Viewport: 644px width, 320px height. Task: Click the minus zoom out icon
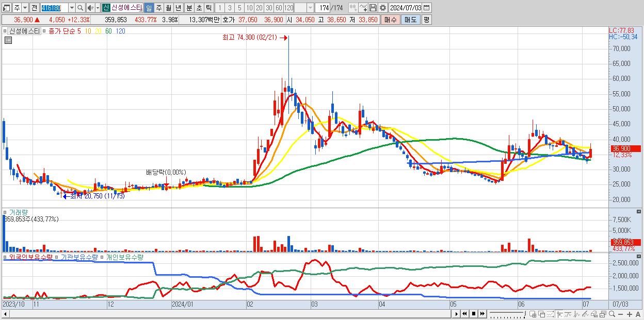pyautogui.click(x=621, y=314)
